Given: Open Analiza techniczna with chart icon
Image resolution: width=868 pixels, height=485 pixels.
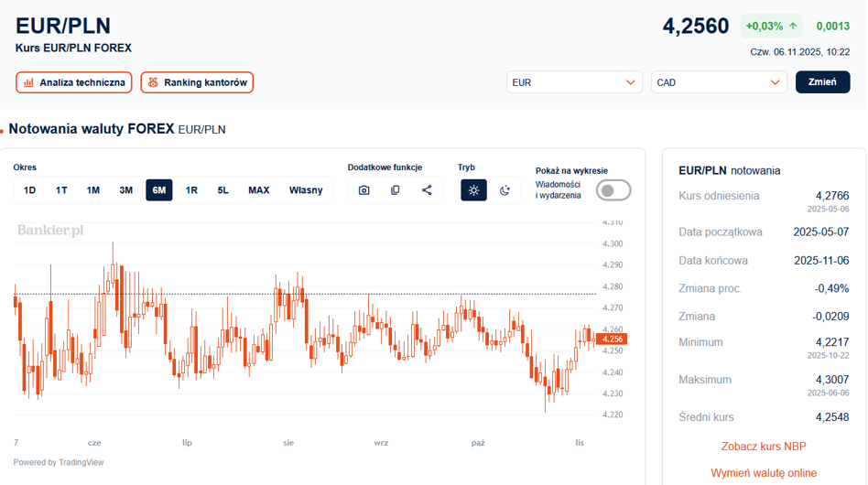Looking at the screenshot, I should (x=74, y=82).
